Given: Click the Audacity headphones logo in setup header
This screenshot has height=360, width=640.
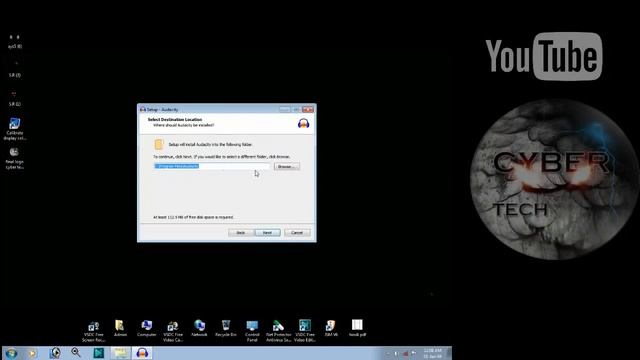Looking at the screenshot, I should (303, 123).
